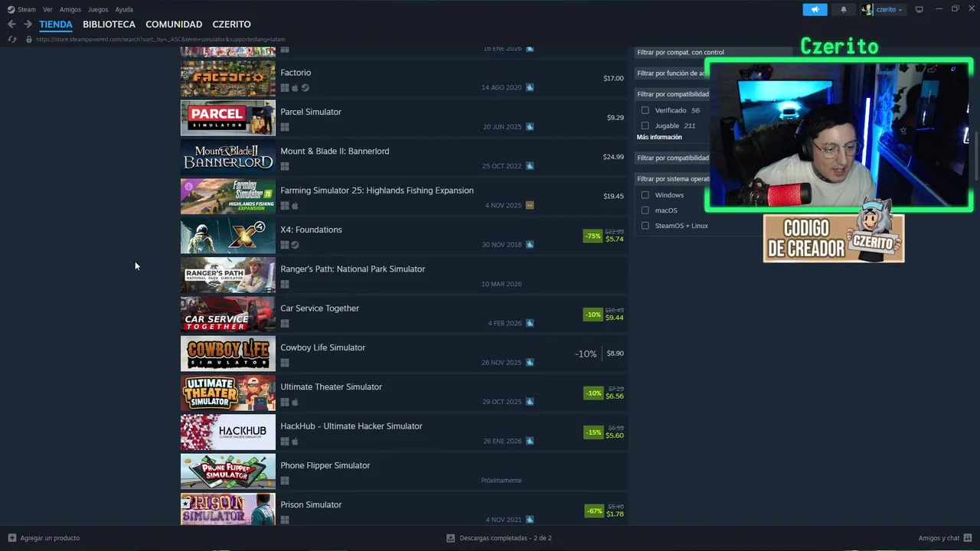The image size is (980, 551).
Task: Switch to the TIENDA tab
Action: 56,24
